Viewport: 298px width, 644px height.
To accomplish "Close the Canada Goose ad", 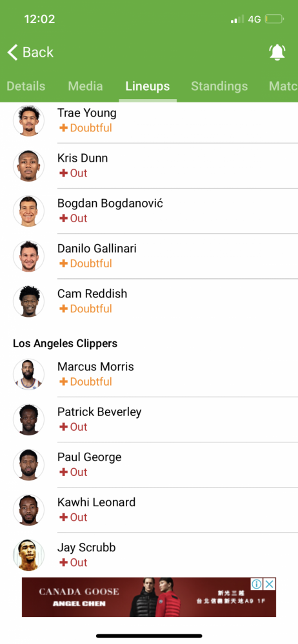I will (x=269, y=583).
